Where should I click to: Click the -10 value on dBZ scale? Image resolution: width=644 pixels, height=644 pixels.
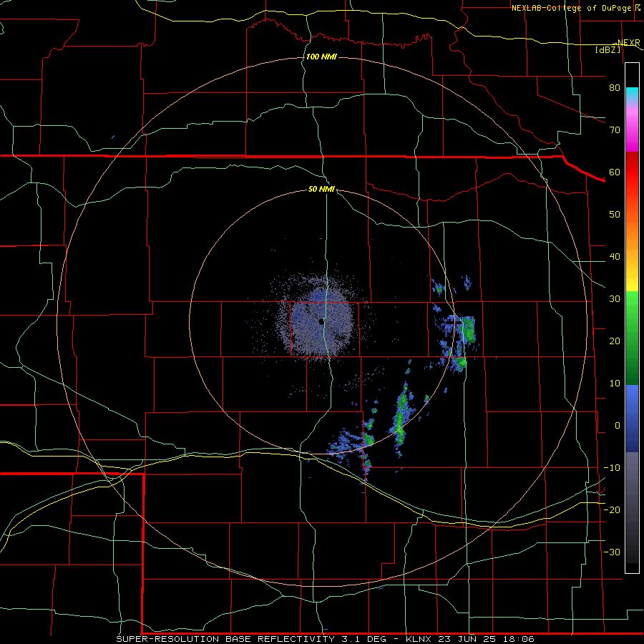point(612,468)
